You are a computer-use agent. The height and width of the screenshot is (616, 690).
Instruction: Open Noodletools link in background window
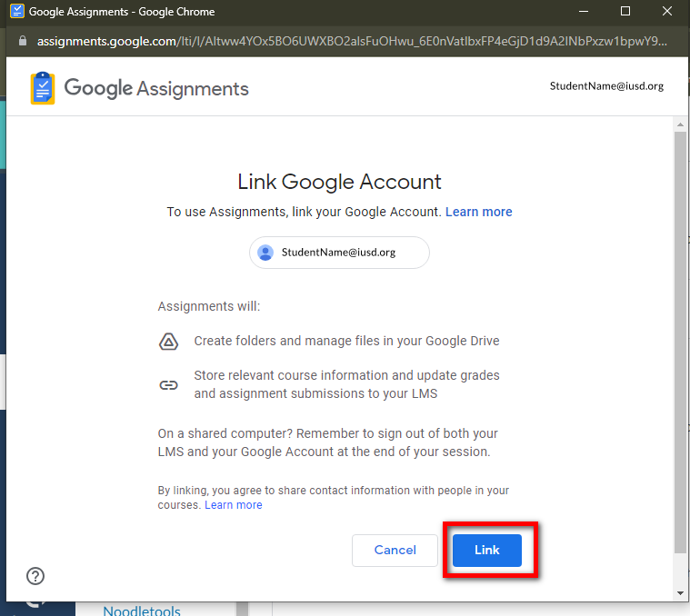[142, 611]
